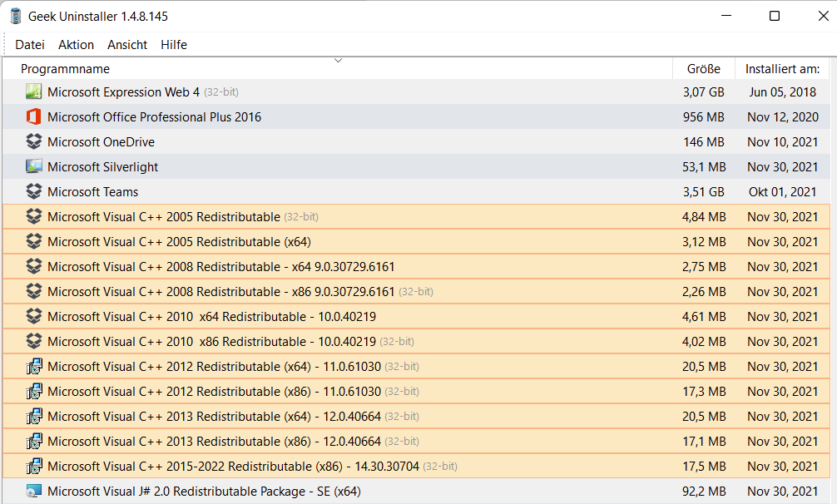Select Visual C++ 2010 x86 10.0.40219 entry
This screenshot has height=504, width=837.
click(416, 341)
